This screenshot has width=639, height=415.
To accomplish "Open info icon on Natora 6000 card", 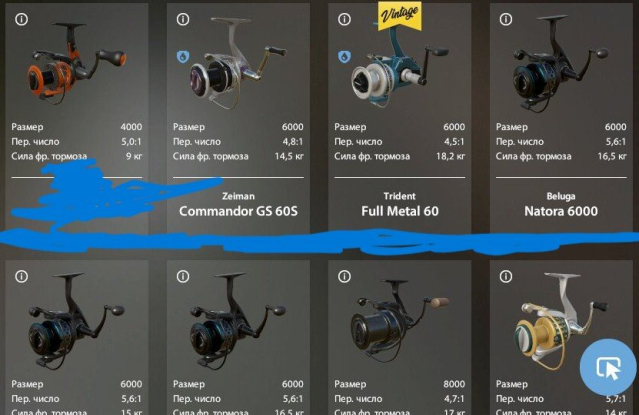I will coord(506,19).
